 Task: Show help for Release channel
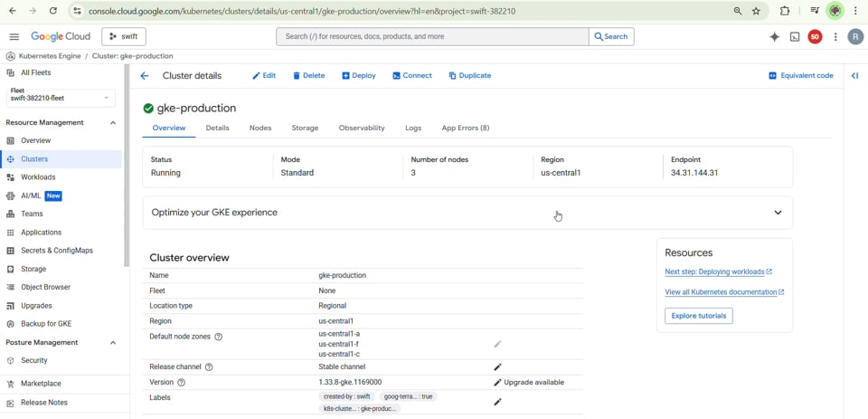coord(209,367)
